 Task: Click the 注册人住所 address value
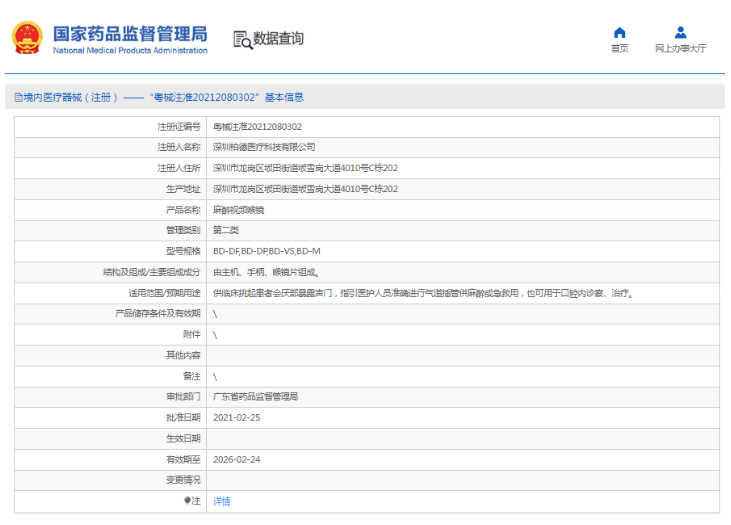coord(305,168)
